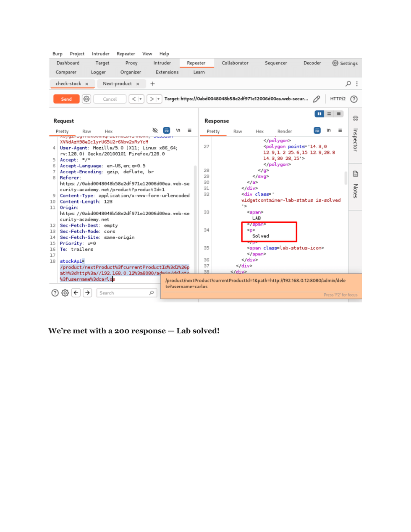
Task: Open send options gear icon
Action: (x=86, y=99)
